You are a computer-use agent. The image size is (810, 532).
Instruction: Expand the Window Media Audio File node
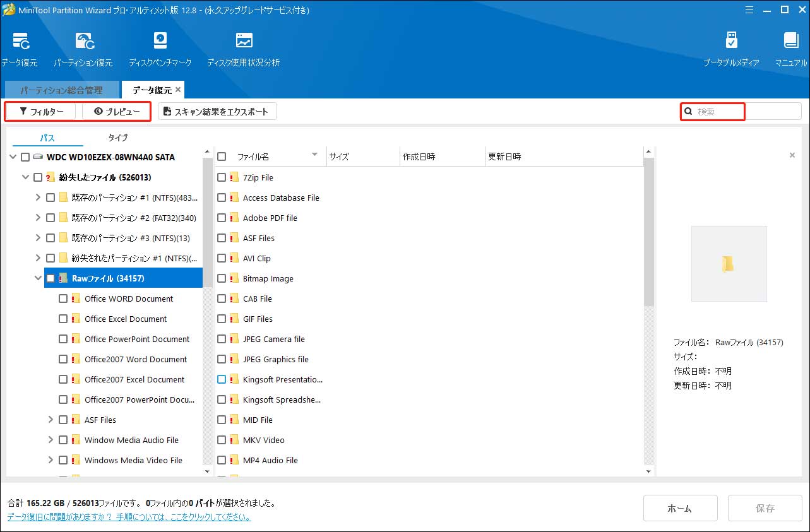coord(51,440)
